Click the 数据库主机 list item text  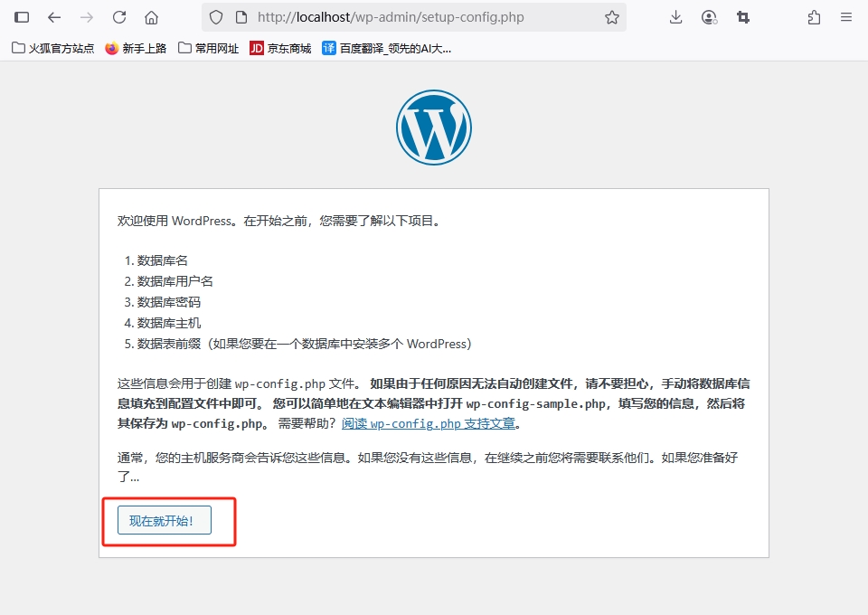pos(169,323)
